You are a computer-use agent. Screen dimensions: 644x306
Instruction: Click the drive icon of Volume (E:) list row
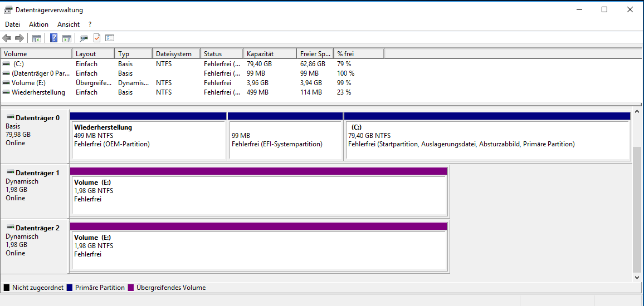click(x=6, y=83)
